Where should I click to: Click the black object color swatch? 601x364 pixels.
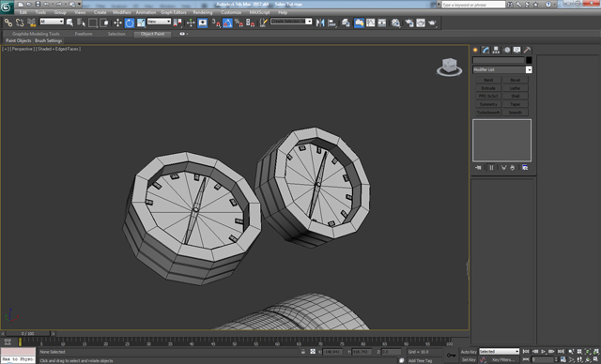click(x=529, y=60)
